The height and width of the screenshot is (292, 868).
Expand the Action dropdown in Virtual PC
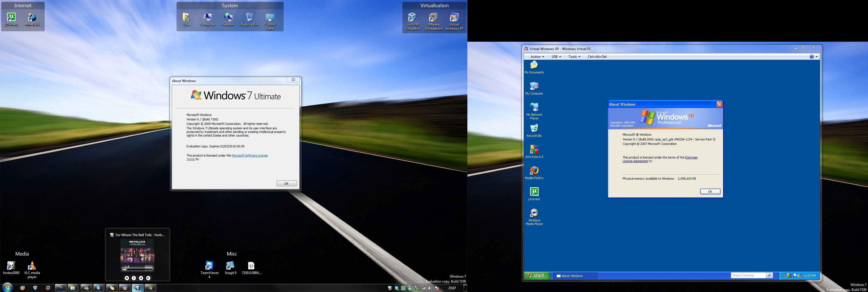[537, 56]
